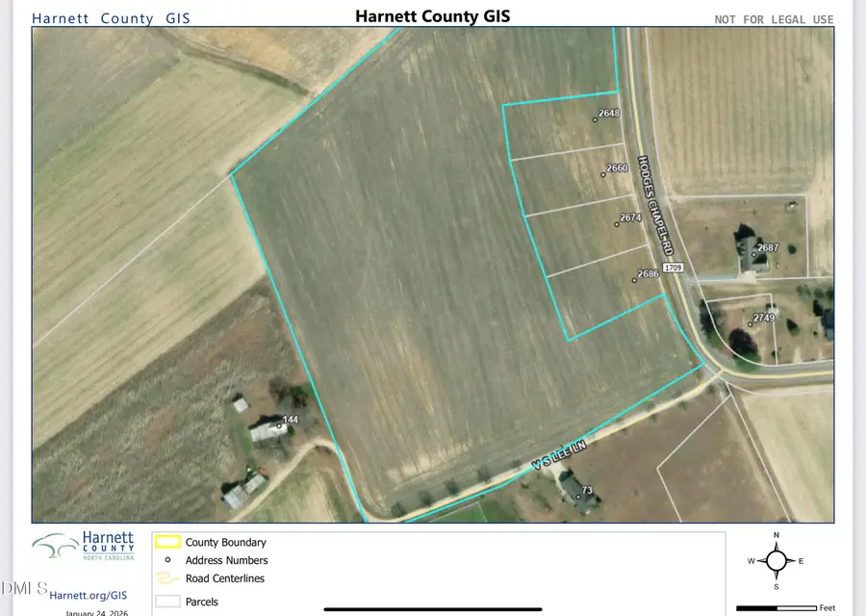
Task: Select address number 2687
Action: coord(767,247)
